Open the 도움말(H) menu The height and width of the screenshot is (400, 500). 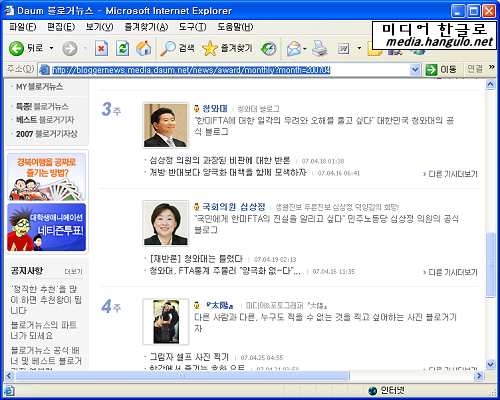pyautogui.click(x=235, y=27)
